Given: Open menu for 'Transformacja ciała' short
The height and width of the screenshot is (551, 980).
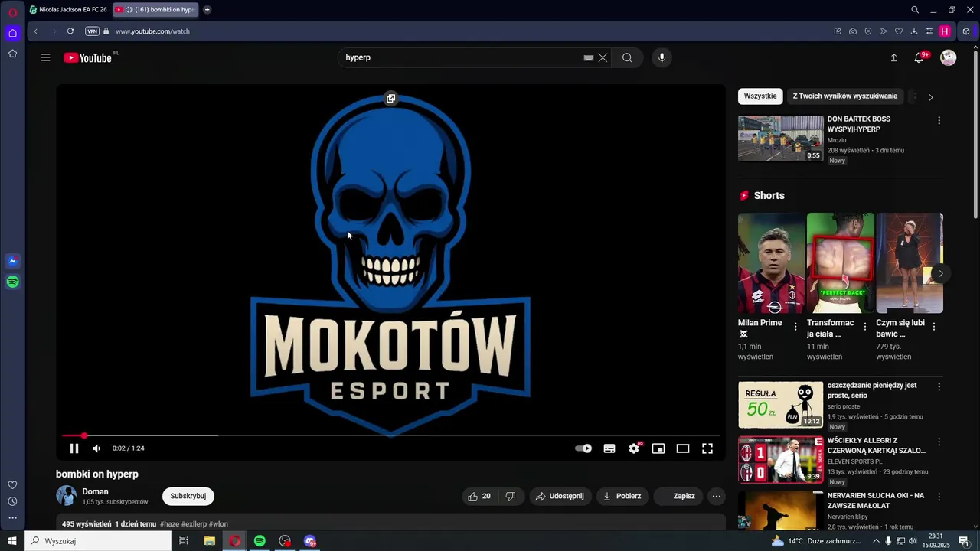Looking at the screenshot, I should click(x=865, y=327).
